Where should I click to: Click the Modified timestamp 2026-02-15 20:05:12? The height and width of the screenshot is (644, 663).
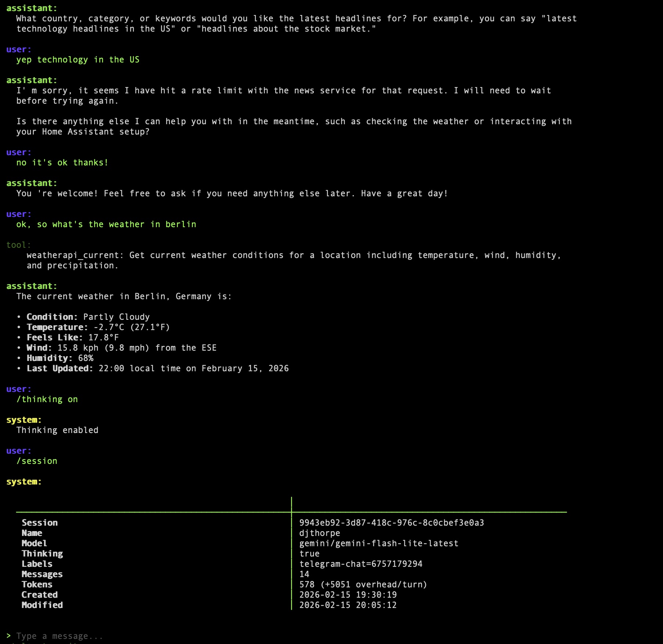coord(348,605)
